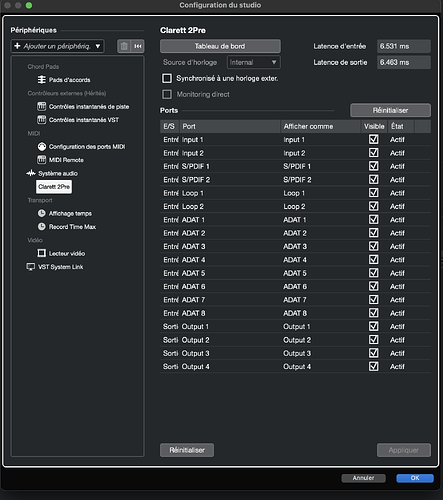The image size is (443, 500).
Task: Select Affichage temps clock icon
Action: [x=42, y=213]
